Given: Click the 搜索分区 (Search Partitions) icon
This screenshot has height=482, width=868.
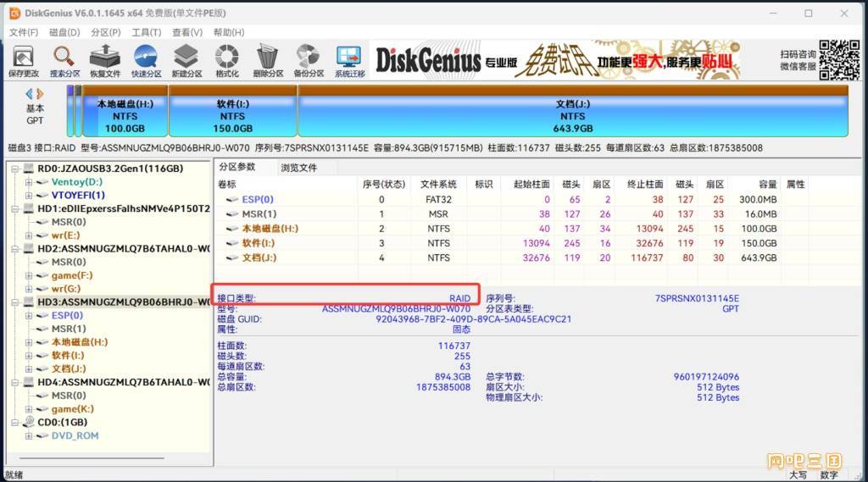Looking at the screenshot, I should pos(64,61).
